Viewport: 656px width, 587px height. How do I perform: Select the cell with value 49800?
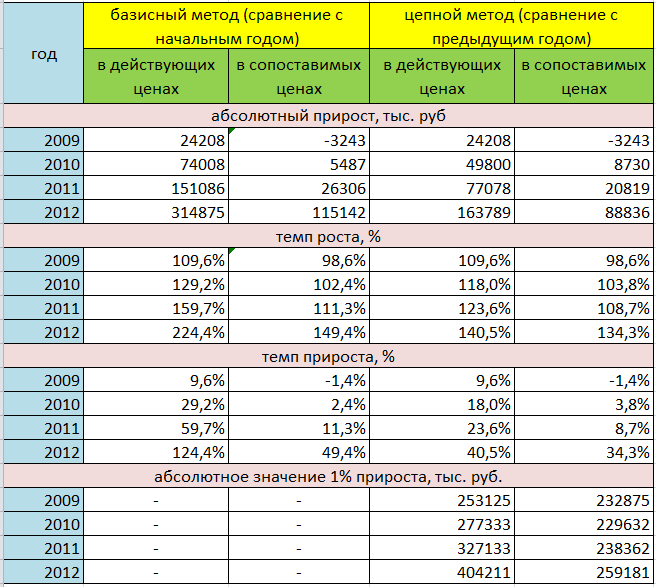(x=442, y=164)
